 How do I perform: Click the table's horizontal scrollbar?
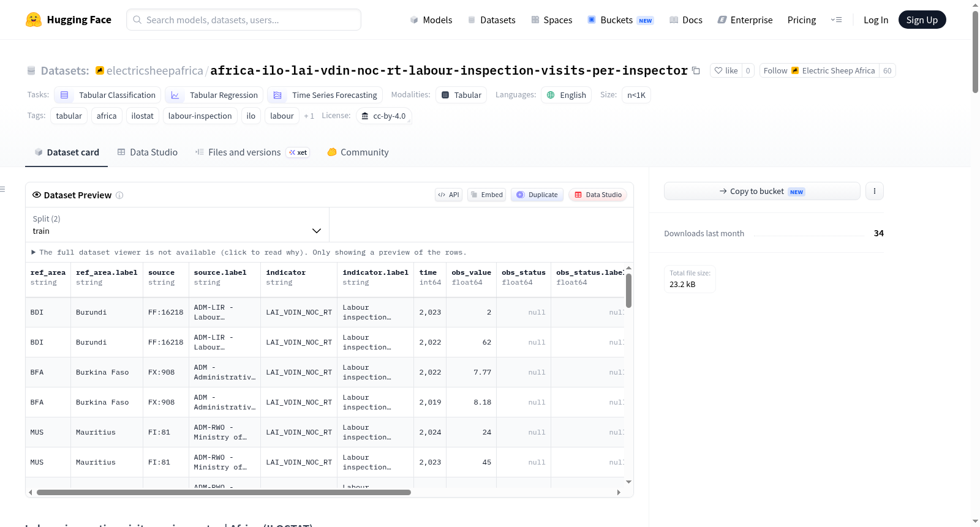point(224,492)
